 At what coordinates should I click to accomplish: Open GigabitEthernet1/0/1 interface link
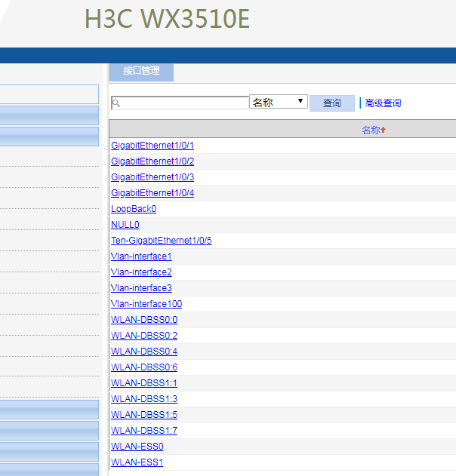click(x=153, y=146)
